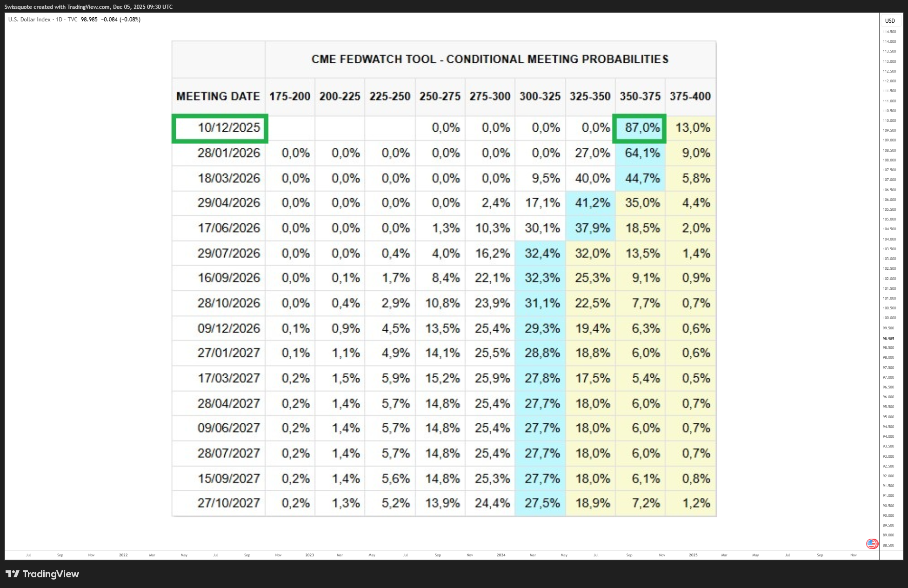908x588 pixels.
Task: Click the 88.500 price axis label
Action: (888, 545)
